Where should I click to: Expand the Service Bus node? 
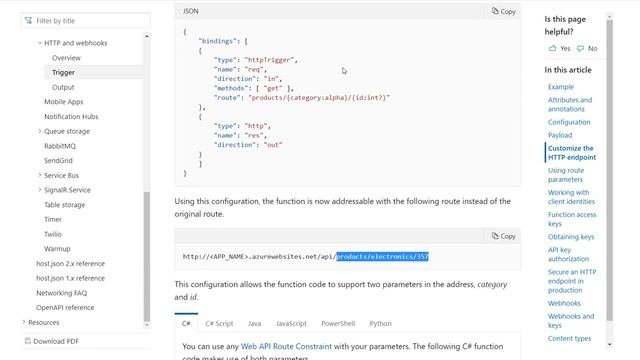[x=40, y=175]
